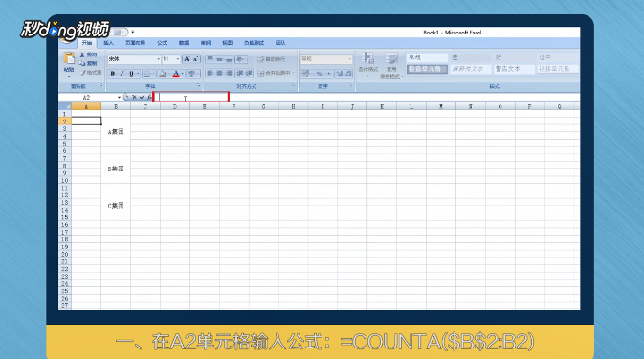Toggle Wrap Text (自动换行)
The height and width of the screenshot is (359, 644).
[272, 59]
